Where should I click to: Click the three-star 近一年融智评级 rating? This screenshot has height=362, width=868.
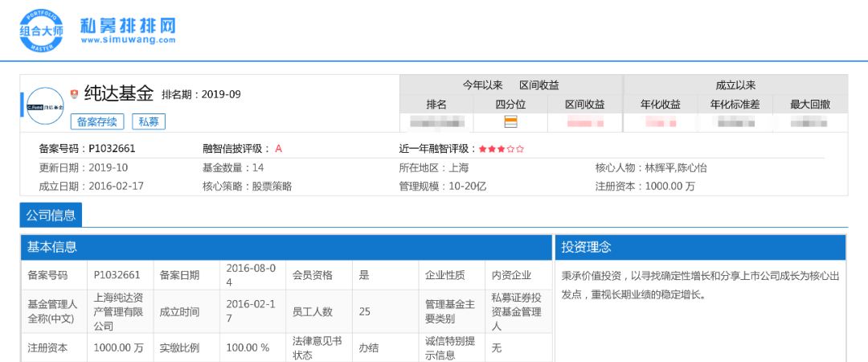pos(501,149)
